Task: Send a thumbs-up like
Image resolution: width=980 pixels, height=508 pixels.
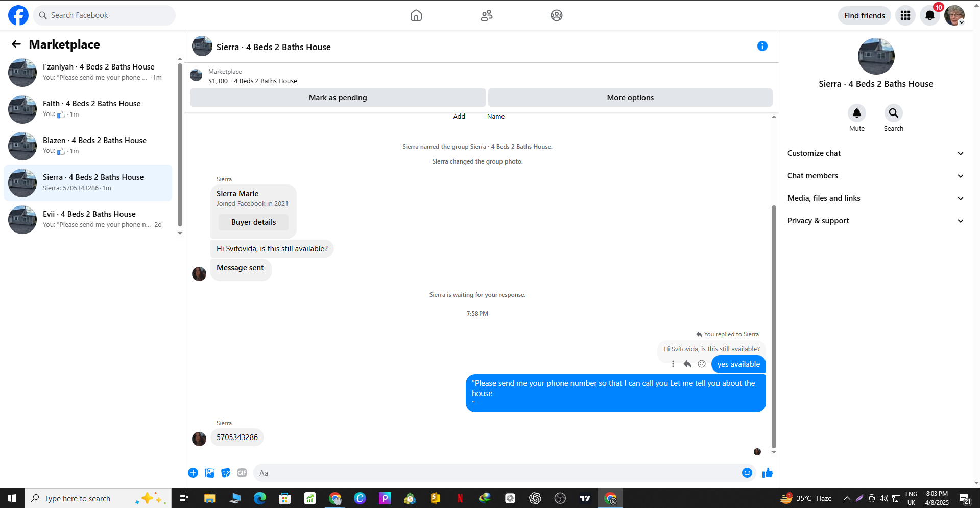Action: click(768, 473)
